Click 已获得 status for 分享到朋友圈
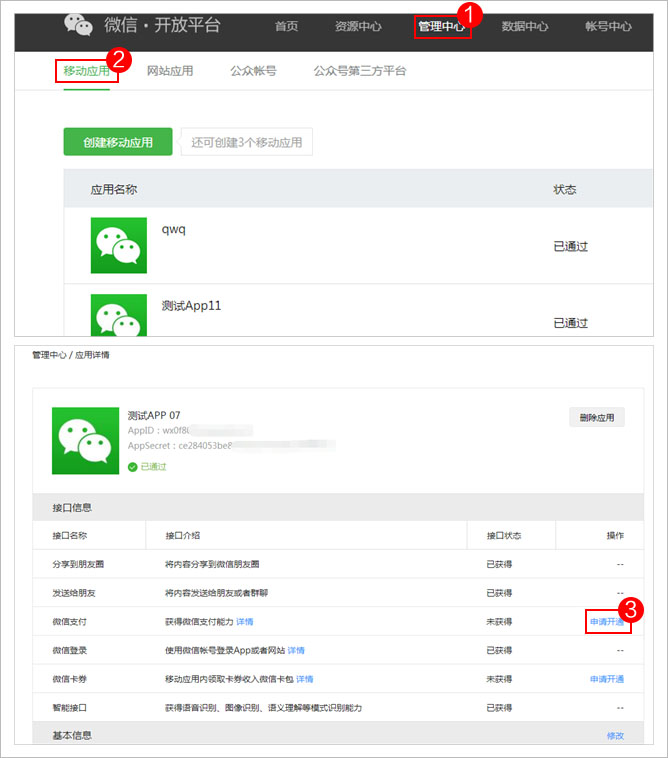 (499, 564)
